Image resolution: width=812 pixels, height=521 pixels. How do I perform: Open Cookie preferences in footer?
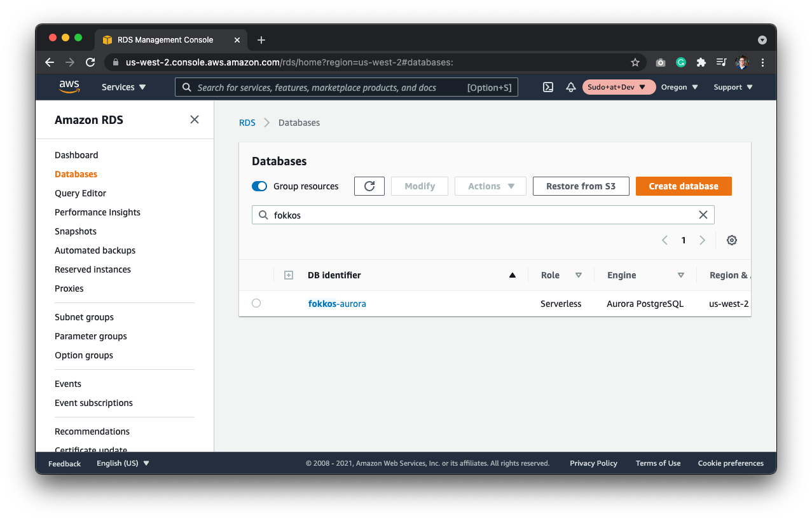pos(731,463)
